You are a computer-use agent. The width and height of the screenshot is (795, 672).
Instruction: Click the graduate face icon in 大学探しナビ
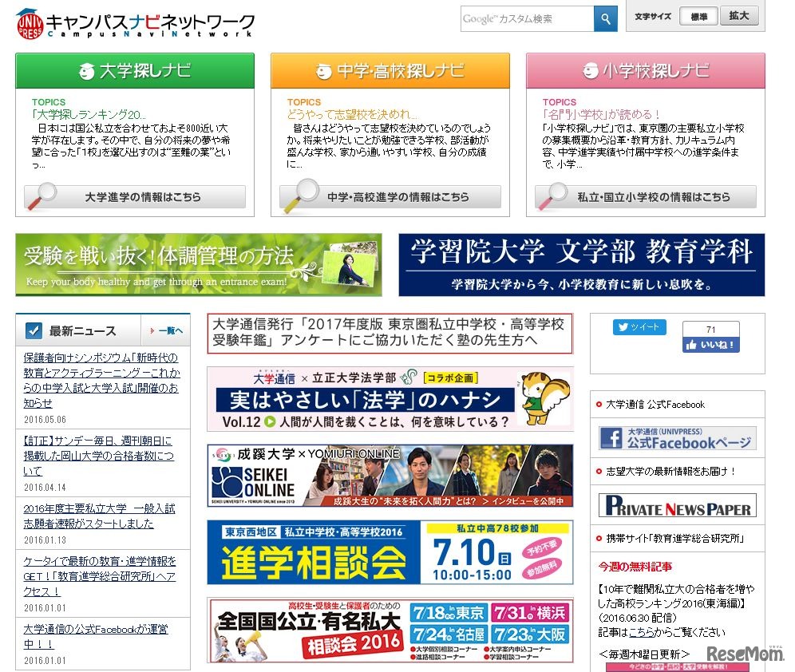pos(87,71)
